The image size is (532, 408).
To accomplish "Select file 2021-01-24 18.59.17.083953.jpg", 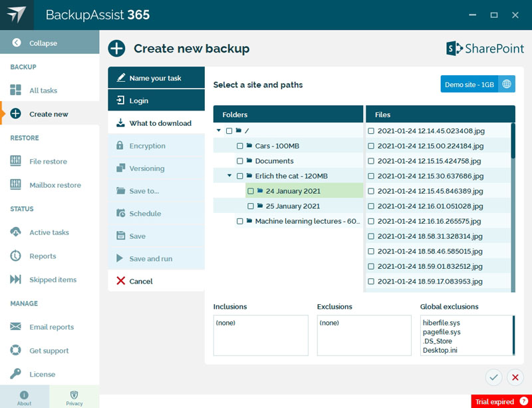I will tap(430, 282).
